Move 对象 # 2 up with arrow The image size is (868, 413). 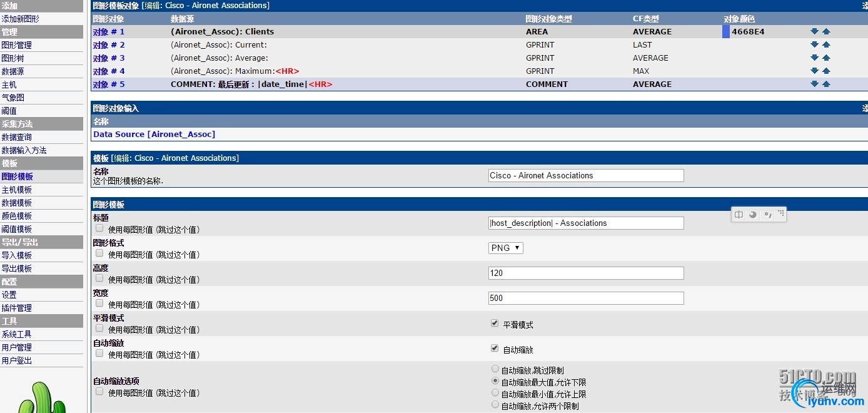pyautogui.click(x=826, y=44)
